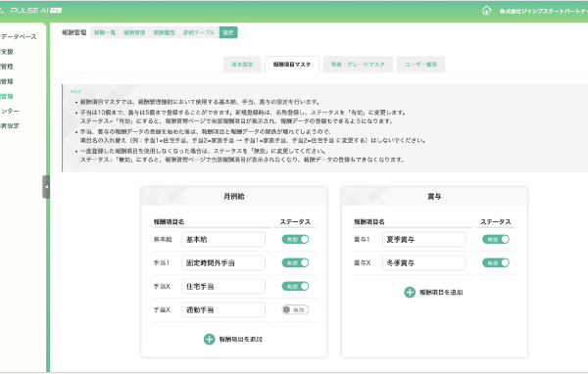This screenshot has width=588, height=374.
Task: Click into the 通勤手当 input field
Action: pyautogui.click(x=223, y=310)
